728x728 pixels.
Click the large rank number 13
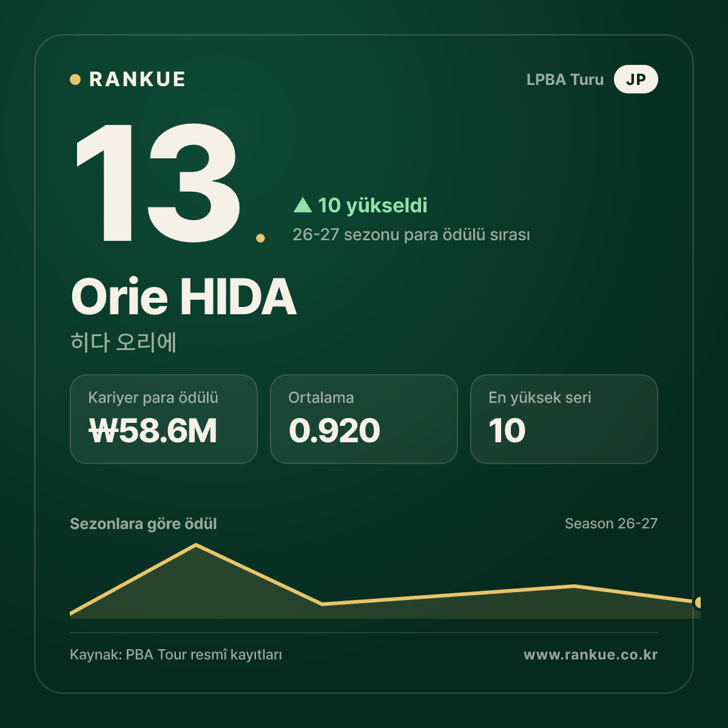pos(158,182)
